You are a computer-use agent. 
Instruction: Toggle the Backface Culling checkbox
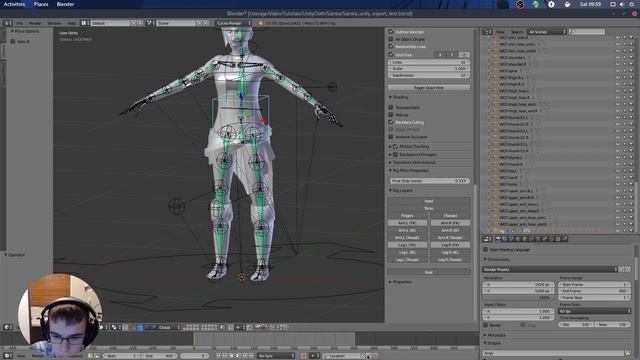click(391, 122)
